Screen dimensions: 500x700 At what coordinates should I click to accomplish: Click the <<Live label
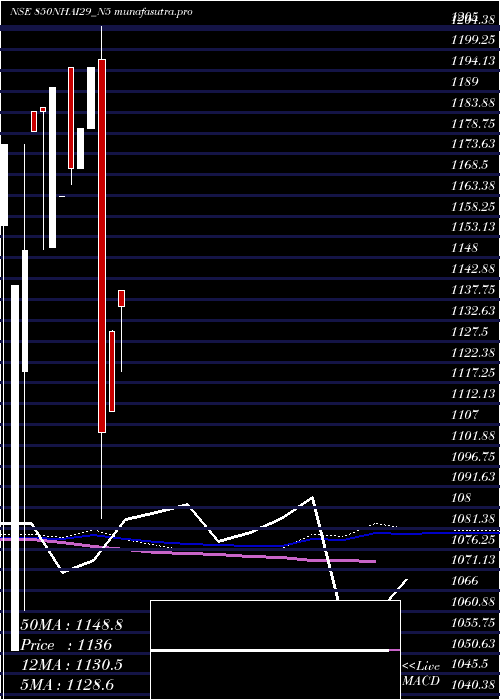tap(421, 666)
